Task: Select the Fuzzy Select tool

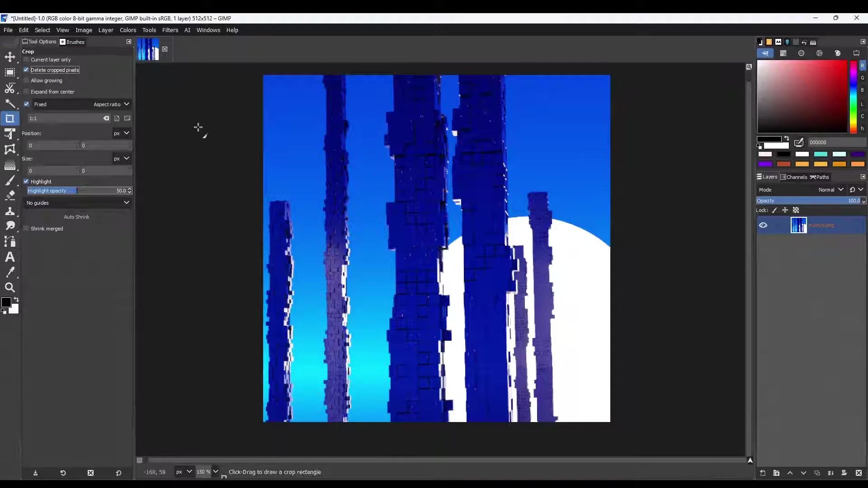Action: click(x=10, y=104)
